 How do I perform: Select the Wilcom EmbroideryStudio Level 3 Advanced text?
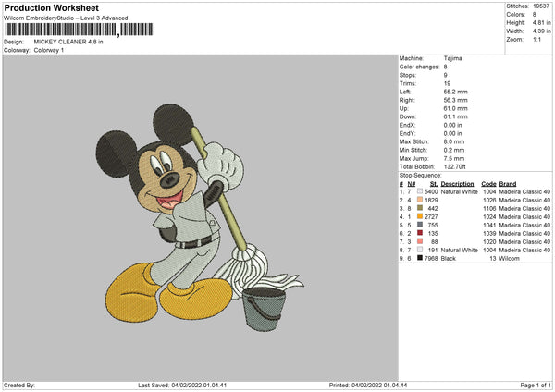(x=66, y=18)
